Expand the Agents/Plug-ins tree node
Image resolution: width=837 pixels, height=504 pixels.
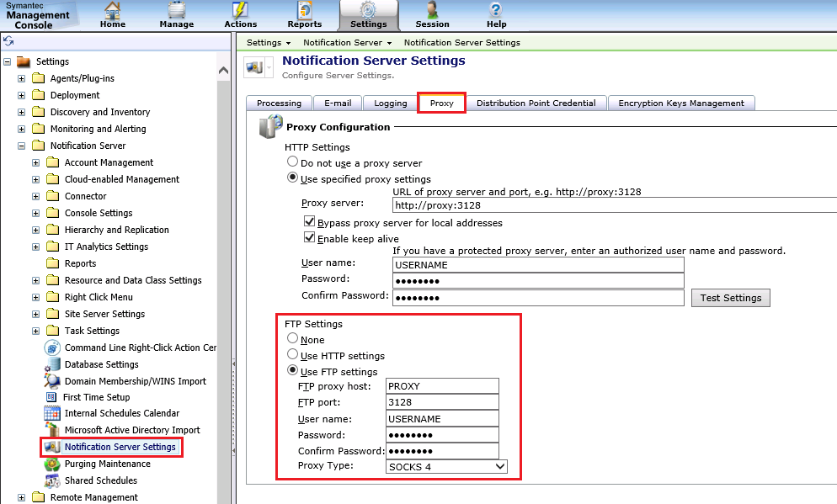point(22,78)
